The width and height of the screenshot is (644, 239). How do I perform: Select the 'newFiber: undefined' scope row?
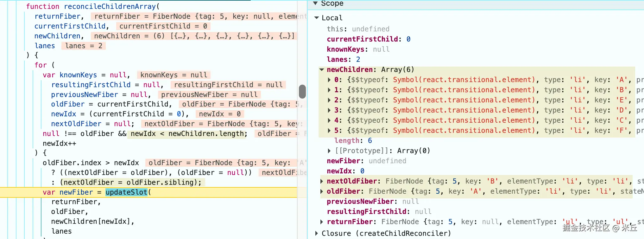pyautogui.click(x=366, y=161)
